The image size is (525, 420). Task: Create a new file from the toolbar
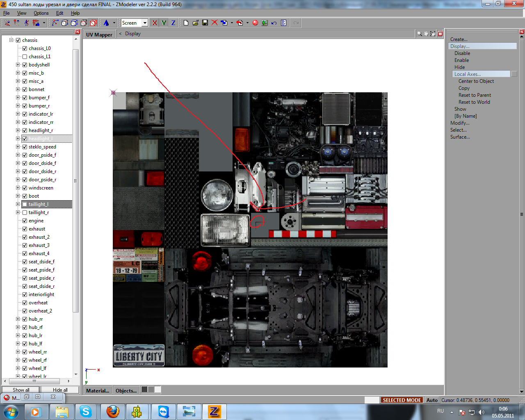[x=186, y=23]
